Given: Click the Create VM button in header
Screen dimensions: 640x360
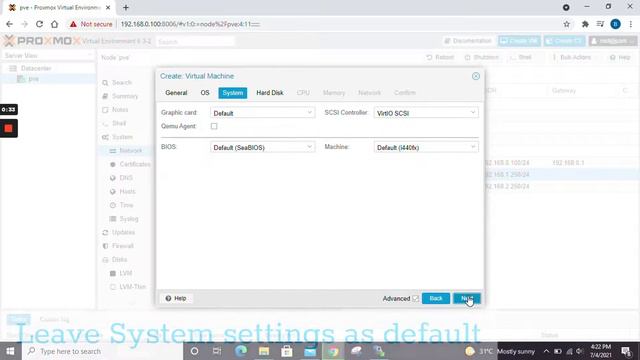Looking at the screenshot, I should pyautogui.click(x=519, y=41).
